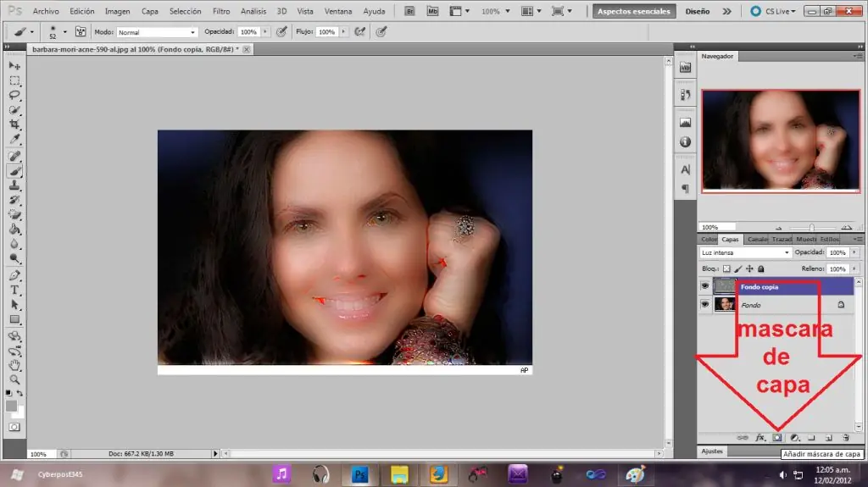Toggle tablet pressure for opacity
Viewport: 868px width, 487px height.
(281, 32)
